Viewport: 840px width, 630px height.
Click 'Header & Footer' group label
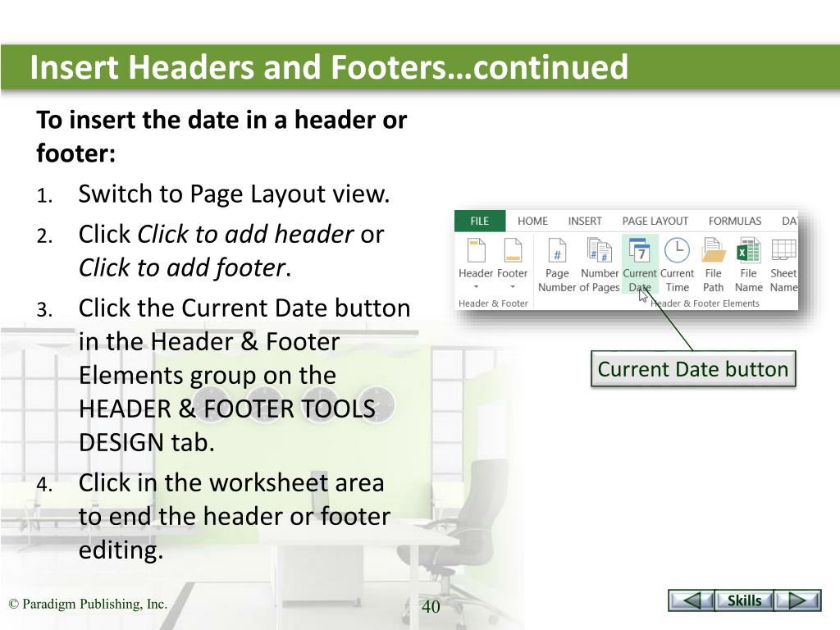coord(493,304)
